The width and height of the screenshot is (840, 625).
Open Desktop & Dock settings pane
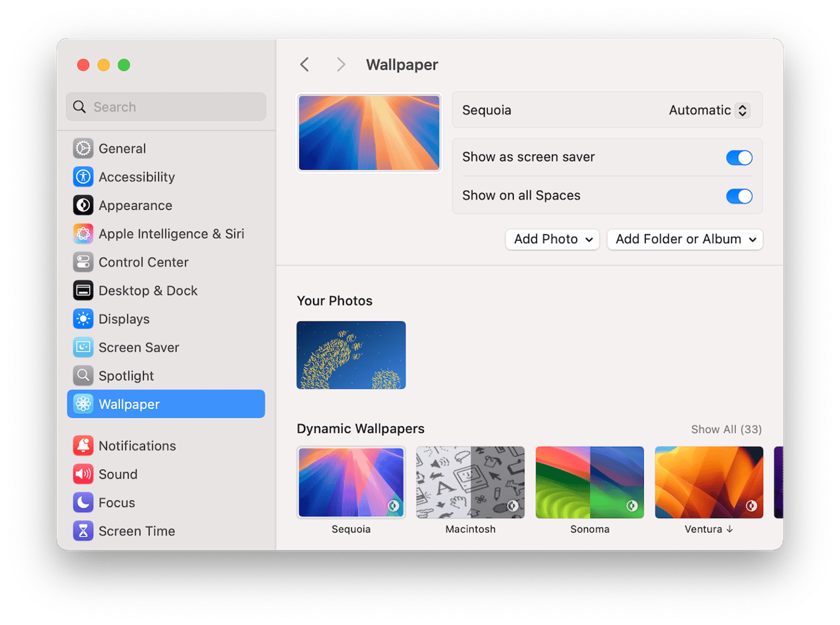[148, 291]
